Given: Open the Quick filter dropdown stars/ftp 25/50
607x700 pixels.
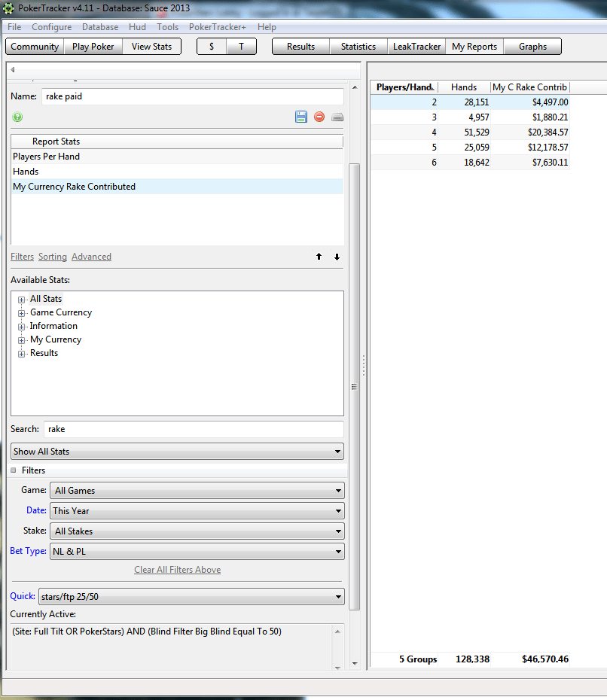Looking at the screenshot, I should pos(191,596).
